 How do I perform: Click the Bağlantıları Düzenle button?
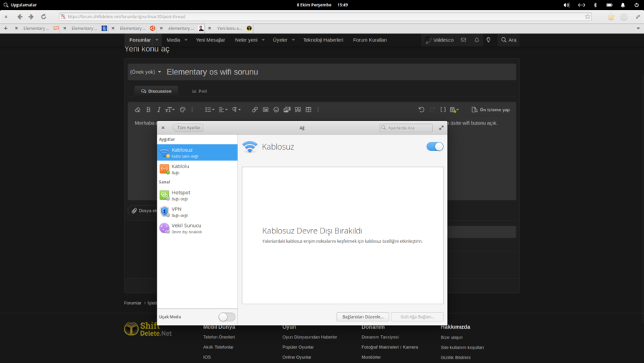[363, 316]
